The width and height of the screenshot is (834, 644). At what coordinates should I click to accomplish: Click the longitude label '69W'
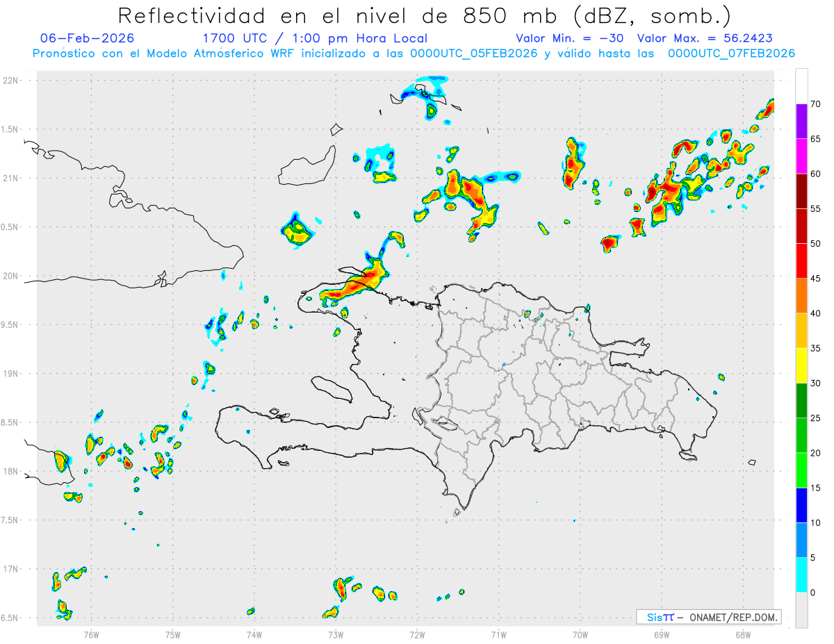662,634
